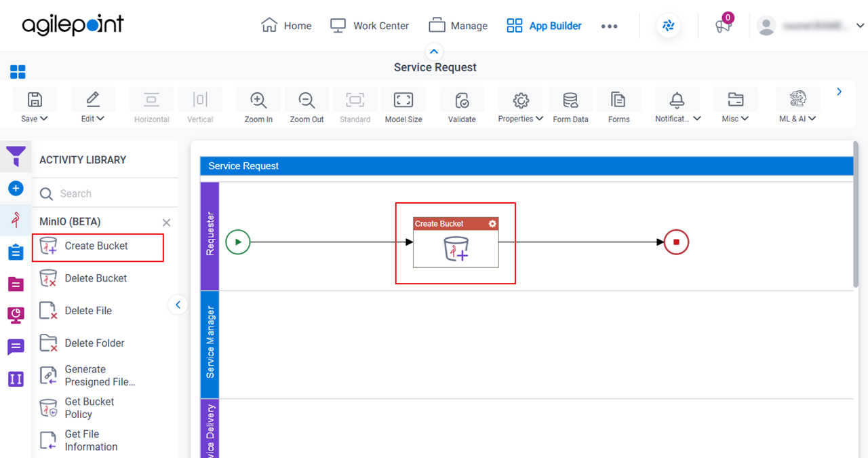Image resolution: width=868 pixels, height=458 pixels.
Task: Click the Requester swimlane label
Action: [210, 235]
